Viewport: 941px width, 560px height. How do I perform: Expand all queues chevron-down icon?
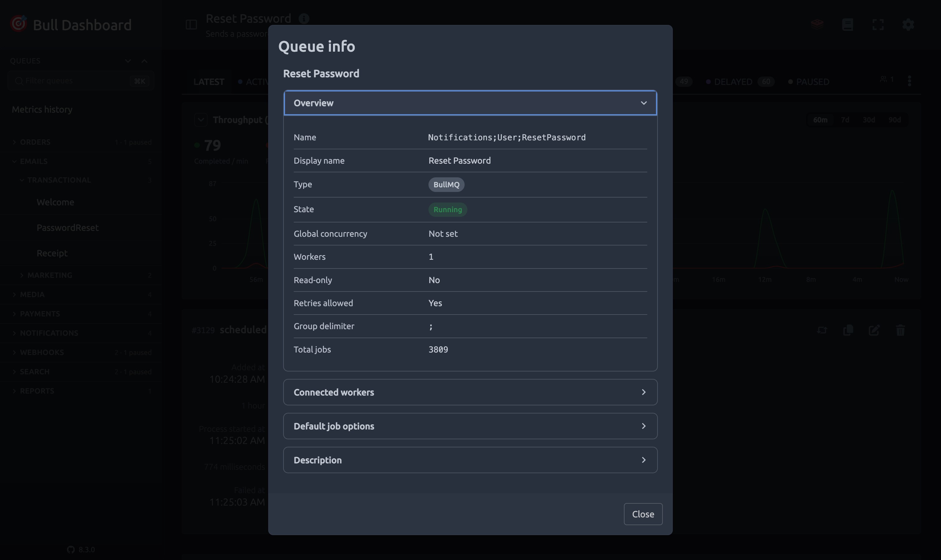pos(128,61)
